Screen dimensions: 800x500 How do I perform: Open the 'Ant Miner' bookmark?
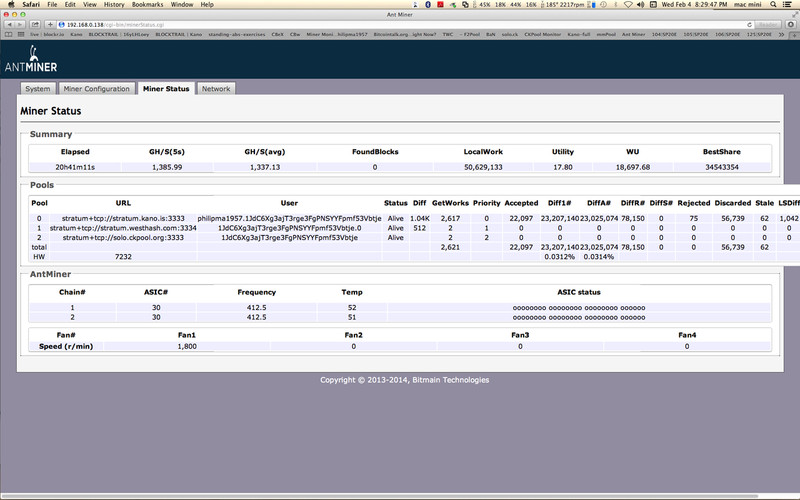point(633,34)
